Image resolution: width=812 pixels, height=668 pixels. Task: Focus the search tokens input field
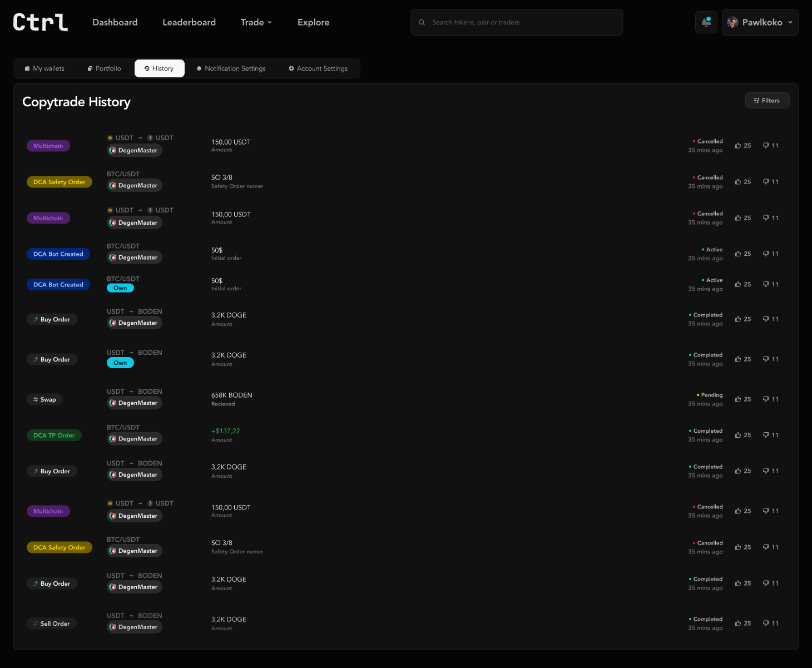(x=517, y=22)
